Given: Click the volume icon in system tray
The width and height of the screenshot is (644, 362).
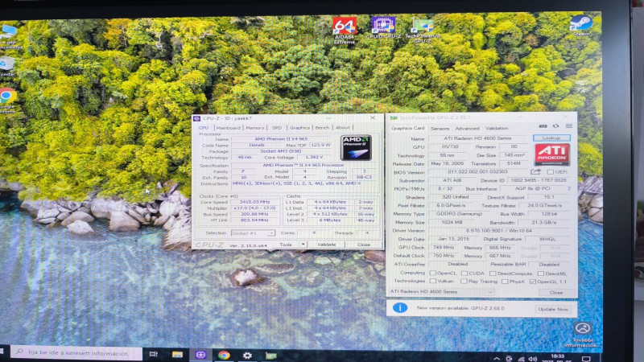Looking at the screenshot, I should 533,359.
